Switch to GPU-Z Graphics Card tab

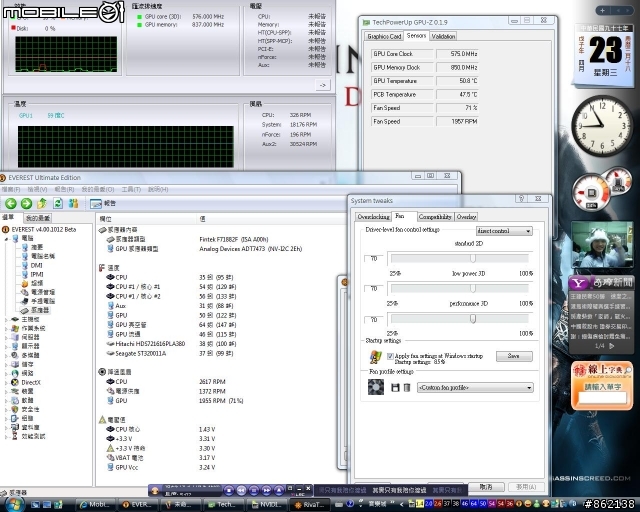coord(384,36)
